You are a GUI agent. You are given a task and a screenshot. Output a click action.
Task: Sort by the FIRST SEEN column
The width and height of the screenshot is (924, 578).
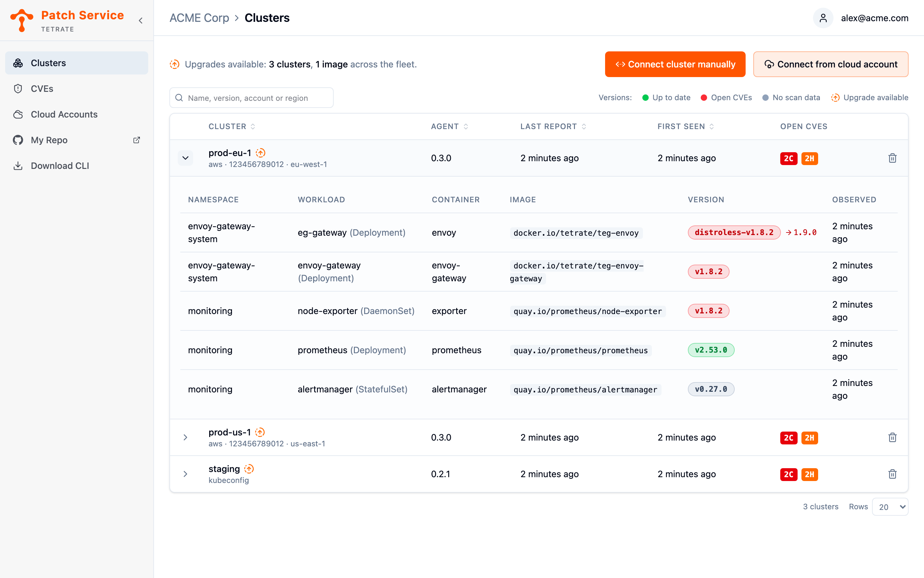point(685,127)
